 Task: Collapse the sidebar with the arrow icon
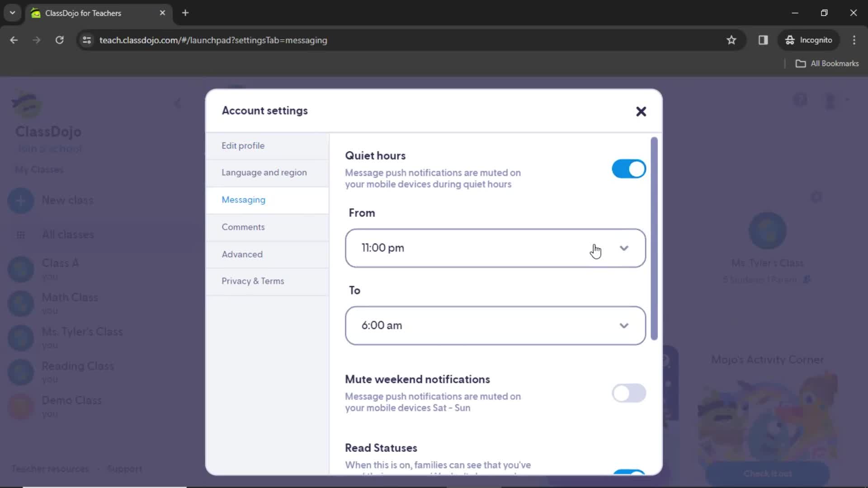coord(178,103)
